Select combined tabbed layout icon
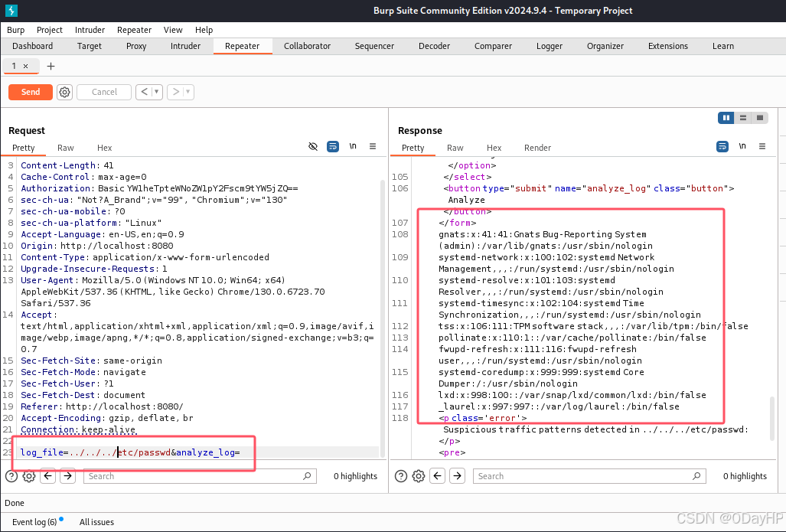 point(760,118)
